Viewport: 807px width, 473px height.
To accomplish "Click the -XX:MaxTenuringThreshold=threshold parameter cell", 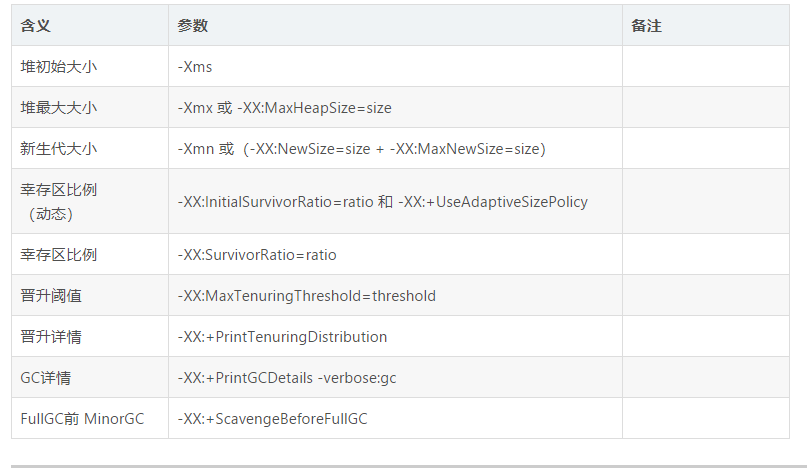I will click(x=306, y=296).
